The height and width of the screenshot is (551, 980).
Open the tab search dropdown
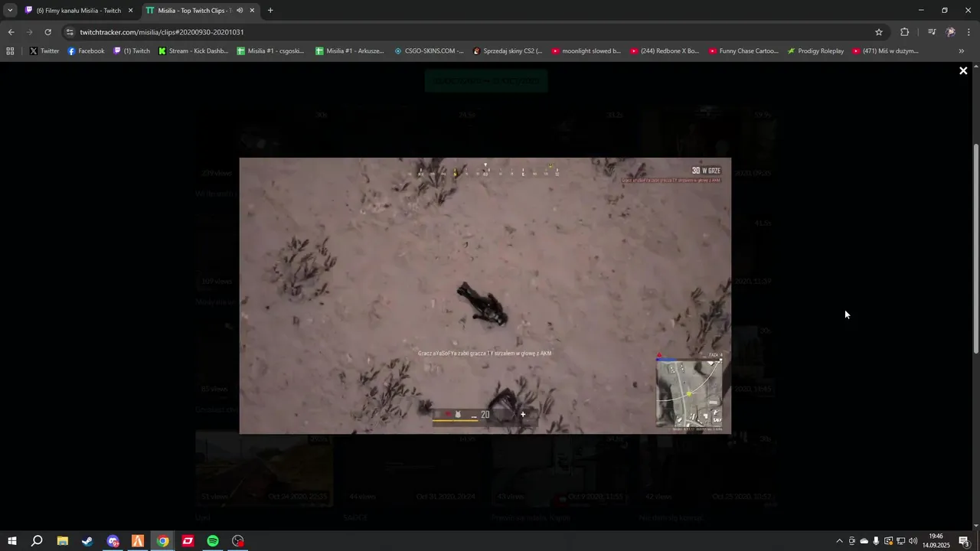pyautogui.click(x=10, y=11)
